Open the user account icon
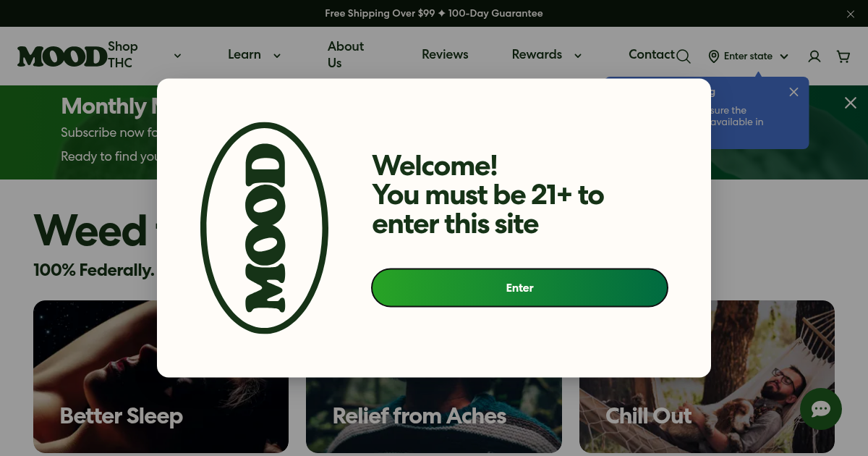The height and width of the screenshot is (456, 868). tap(814, 56)
